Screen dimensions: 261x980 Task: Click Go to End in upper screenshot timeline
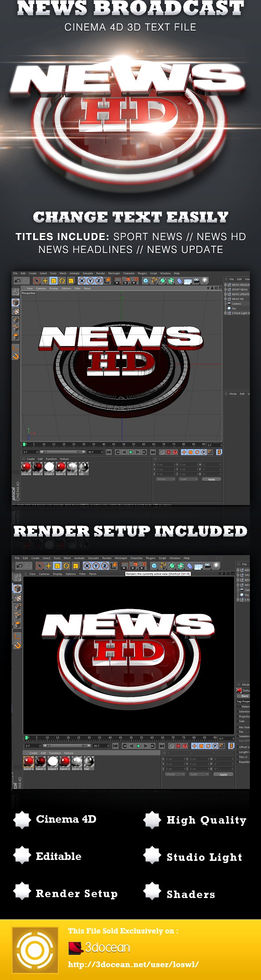pos(153,452)
